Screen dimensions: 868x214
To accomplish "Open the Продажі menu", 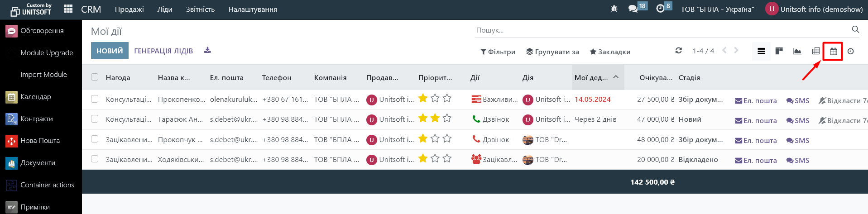I will (x=129, y=9).
